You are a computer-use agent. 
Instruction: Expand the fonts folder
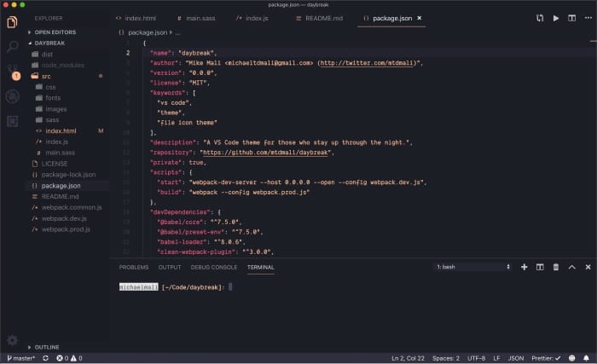pyautogui.click(x=53, y=98)
